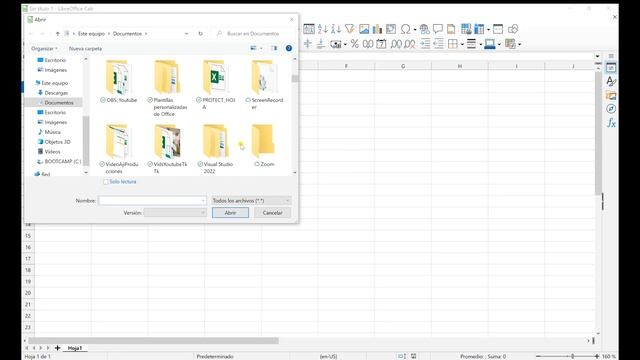
Task: Click the Draw Functions shapes icon
Action: [x=513, y=29]
